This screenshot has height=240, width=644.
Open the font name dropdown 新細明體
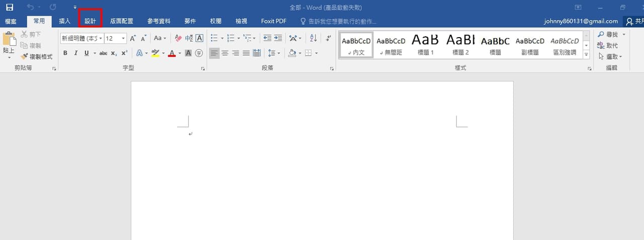82,38
